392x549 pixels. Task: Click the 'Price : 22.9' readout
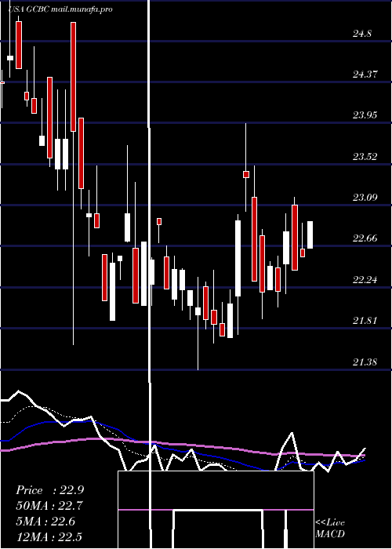click(49, 490)
